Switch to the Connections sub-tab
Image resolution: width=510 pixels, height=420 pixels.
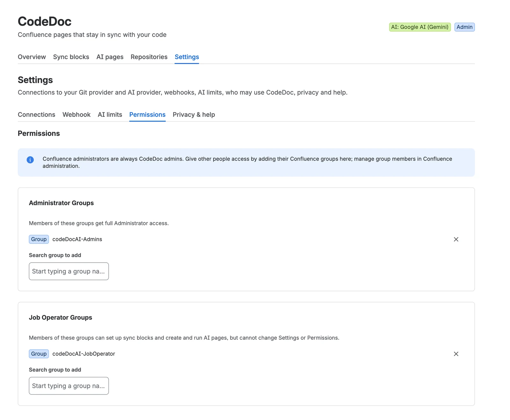pos(36,114)
